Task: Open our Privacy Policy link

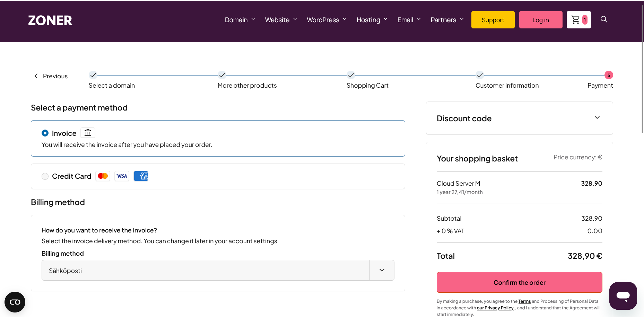Action: point(495,308)
